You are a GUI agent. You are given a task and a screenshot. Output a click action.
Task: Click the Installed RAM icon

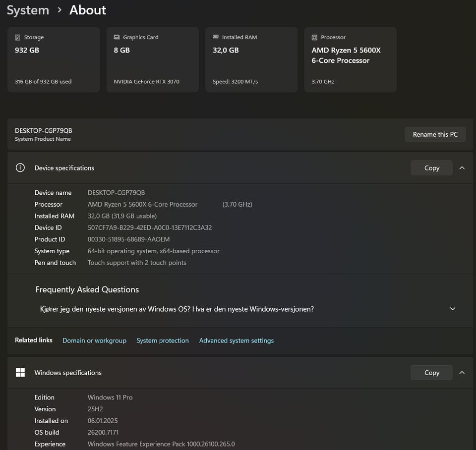coord(216,37)
